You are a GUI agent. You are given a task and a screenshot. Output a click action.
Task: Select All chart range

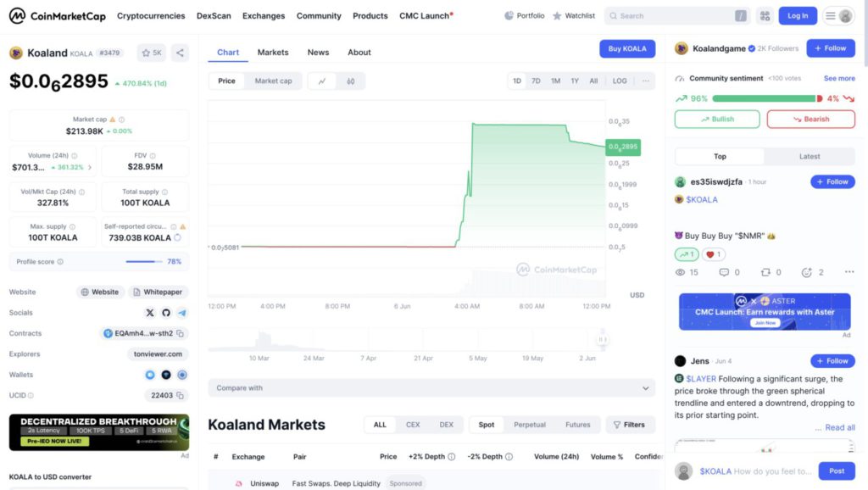(x=593, y=81)
